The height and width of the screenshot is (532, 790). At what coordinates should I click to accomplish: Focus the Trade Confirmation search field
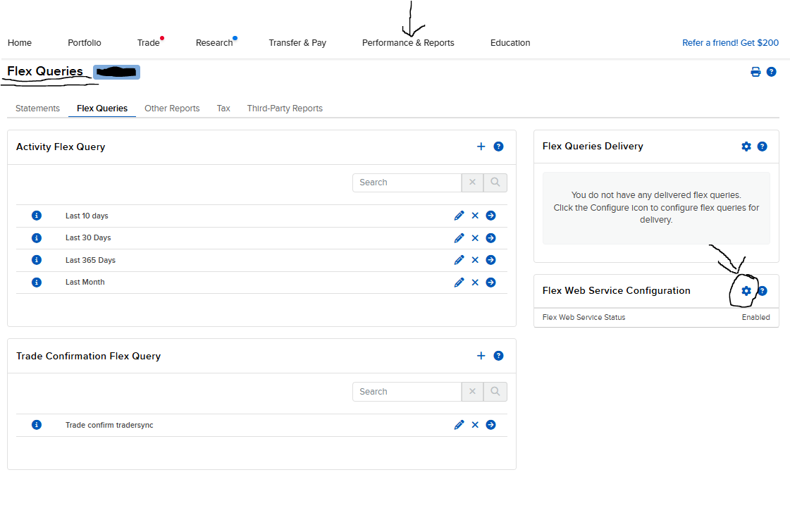[407, 392]
